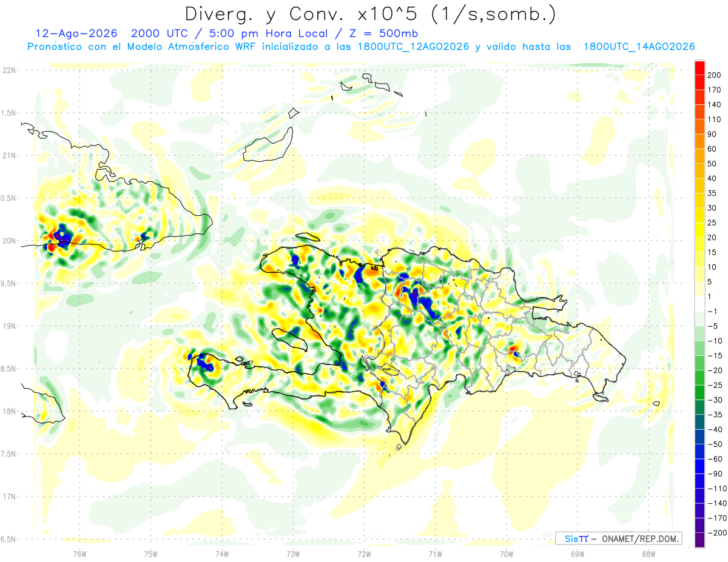
Task: Click the positive legend value '170'
Action: point(715,90)
